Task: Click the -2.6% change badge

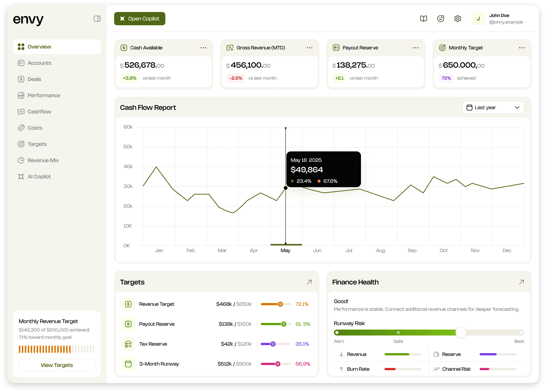Action: click(235, 78)
